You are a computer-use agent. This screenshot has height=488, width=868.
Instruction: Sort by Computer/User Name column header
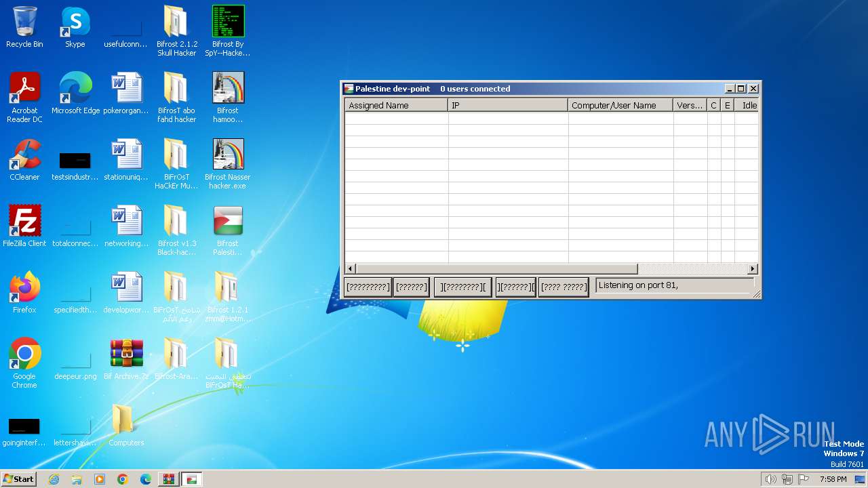click(x=620, y=105)
